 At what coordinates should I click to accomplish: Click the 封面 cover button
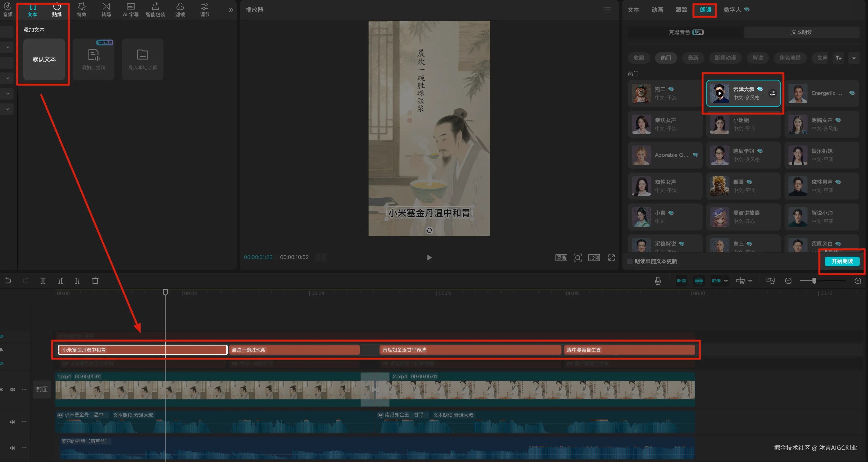[x=42, y=389]
